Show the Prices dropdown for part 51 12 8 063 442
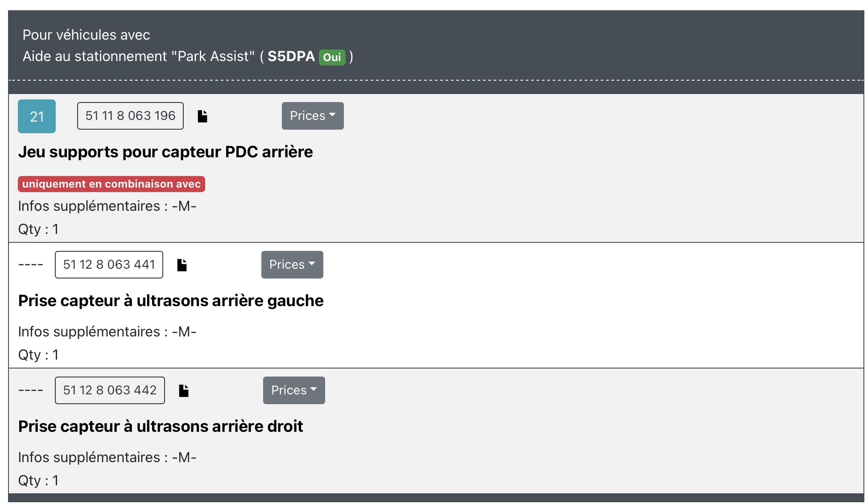This screenshot has height=504, width=867. (x=294, y=390)
